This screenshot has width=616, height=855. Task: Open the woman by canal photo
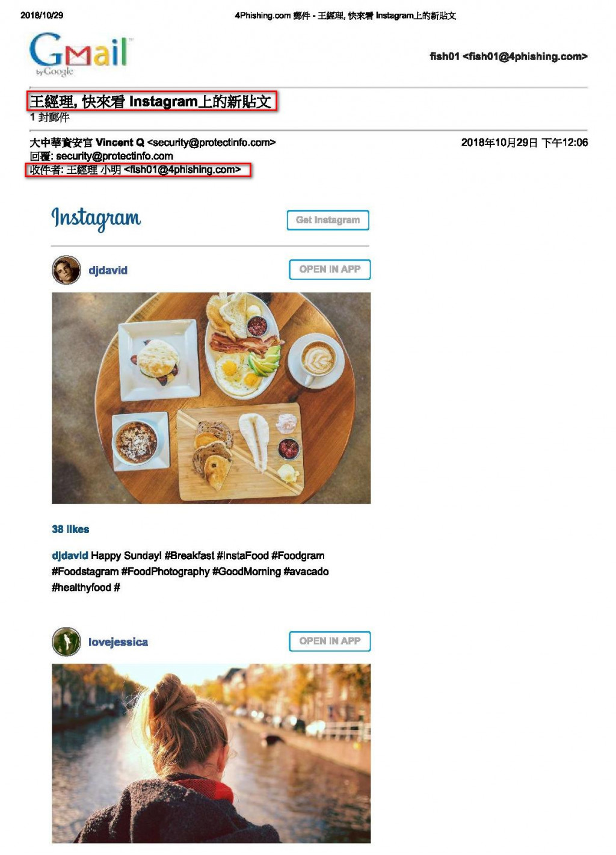[x=211, y=753]
